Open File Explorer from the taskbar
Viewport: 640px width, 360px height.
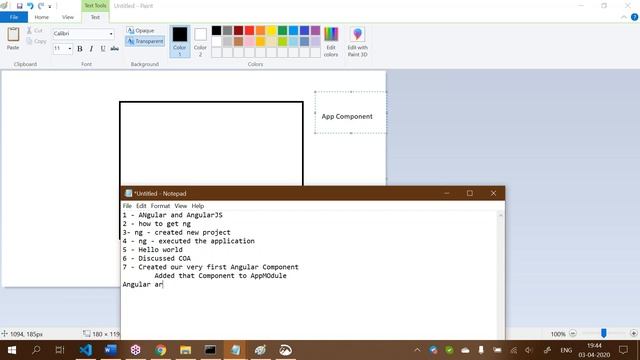click(185, 350)
